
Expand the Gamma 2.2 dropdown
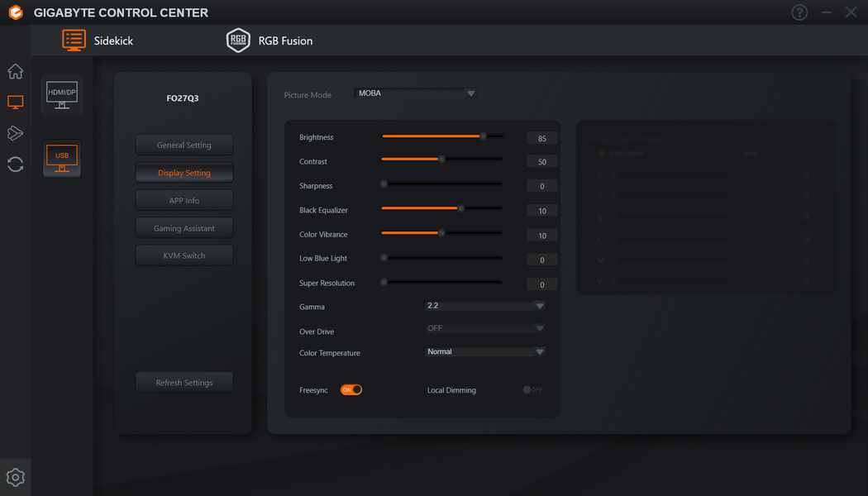tap(484, 306)
